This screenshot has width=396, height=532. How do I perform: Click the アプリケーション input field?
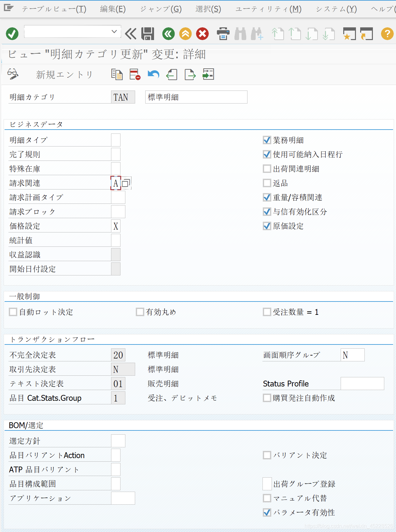[123, 498]
